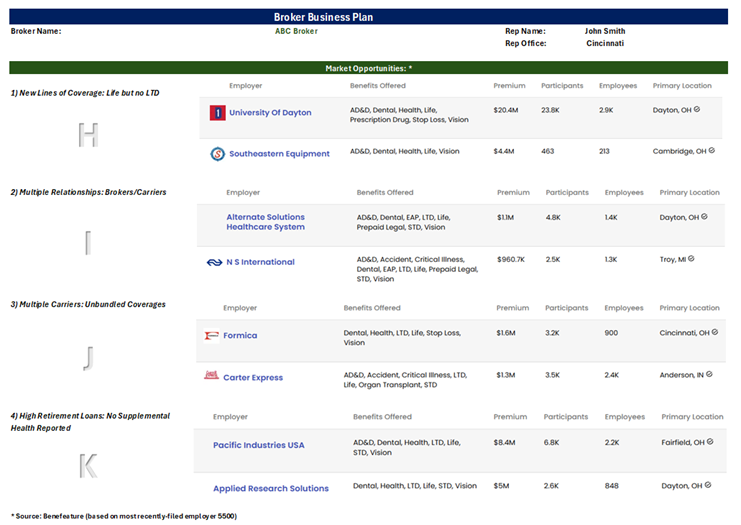Click the $960.7K premium value
Viewport: 741px width, 525px height.
(x=511, y=259)
